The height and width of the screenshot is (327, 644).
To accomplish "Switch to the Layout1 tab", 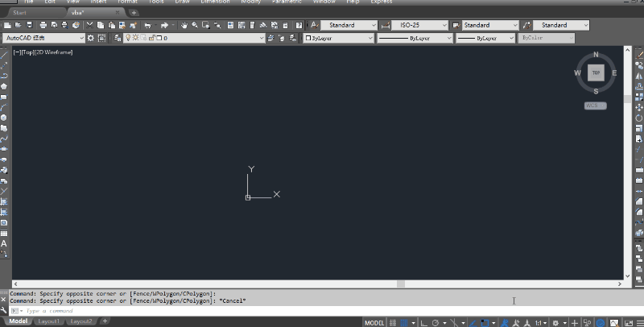I will (x=48, y=321).
